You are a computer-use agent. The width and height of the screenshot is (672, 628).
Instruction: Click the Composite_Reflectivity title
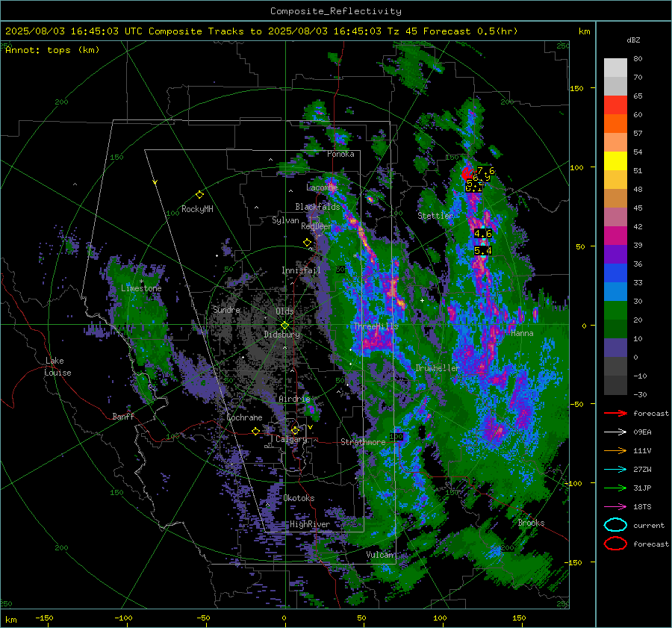(335, 11)
